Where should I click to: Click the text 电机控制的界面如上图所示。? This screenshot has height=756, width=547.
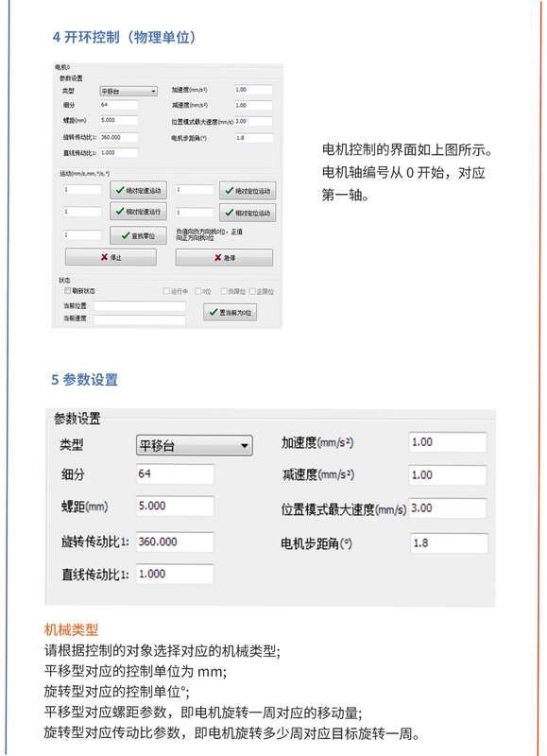point(407,150)
